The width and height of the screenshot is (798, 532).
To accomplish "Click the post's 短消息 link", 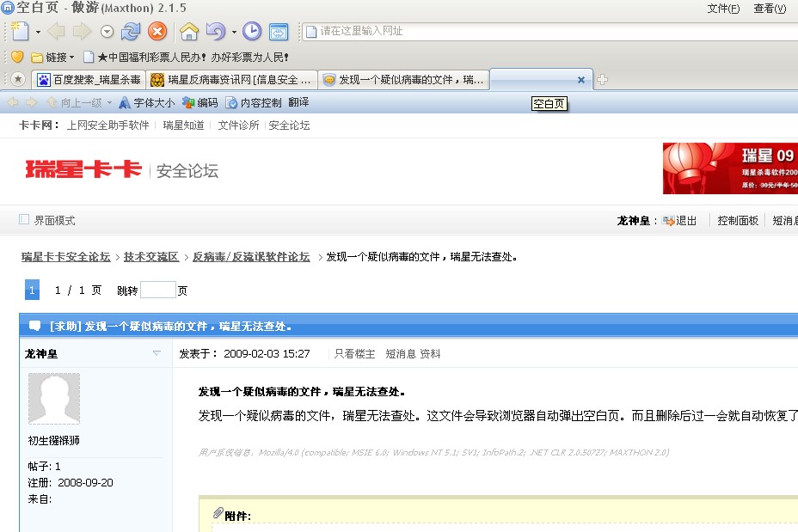I will 401,354.
